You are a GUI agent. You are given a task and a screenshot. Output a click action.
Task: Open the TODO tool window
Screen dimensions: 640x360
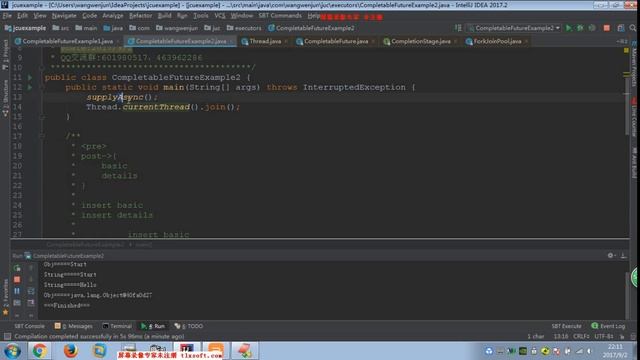click(189, 326)
